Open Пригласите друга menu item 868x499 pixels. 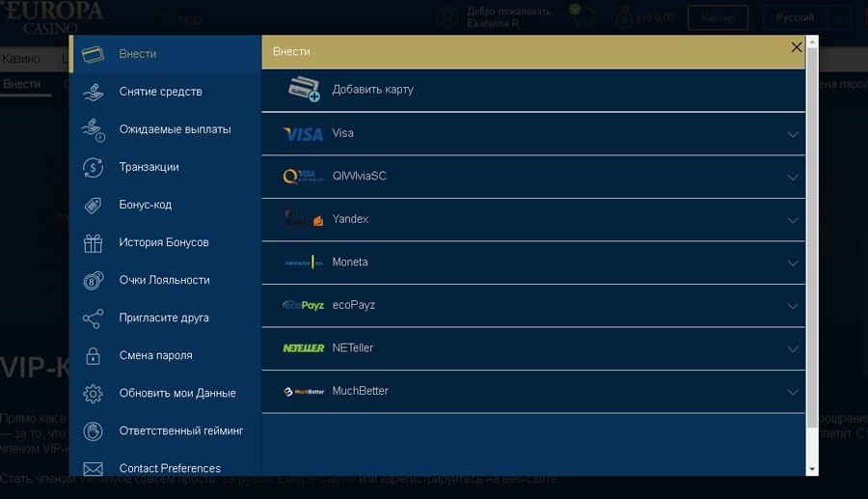pyautogui.click(x=165, y=318)
